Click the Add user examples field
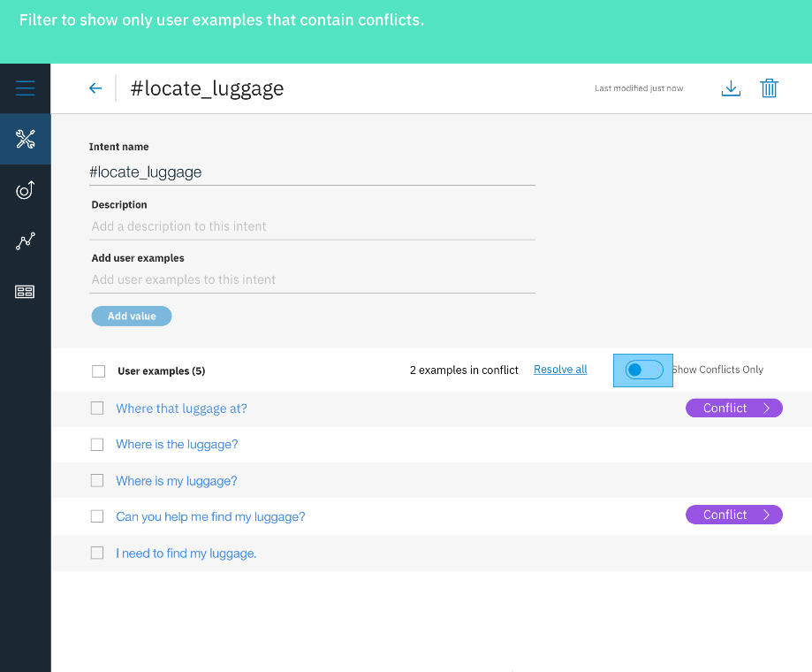Viewport: 812px width, 672px height. click(312, 279)
